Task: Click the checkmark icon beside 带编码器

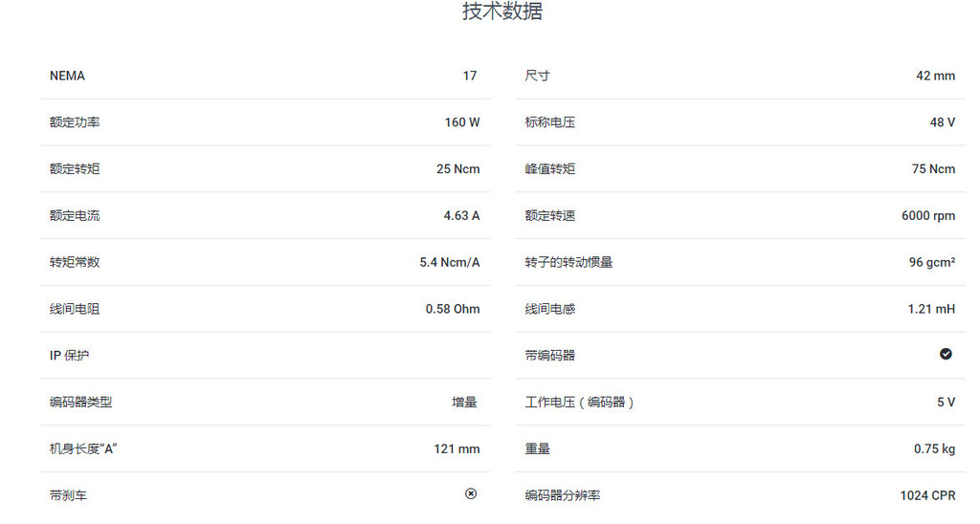Action: [x=946, y=354]
